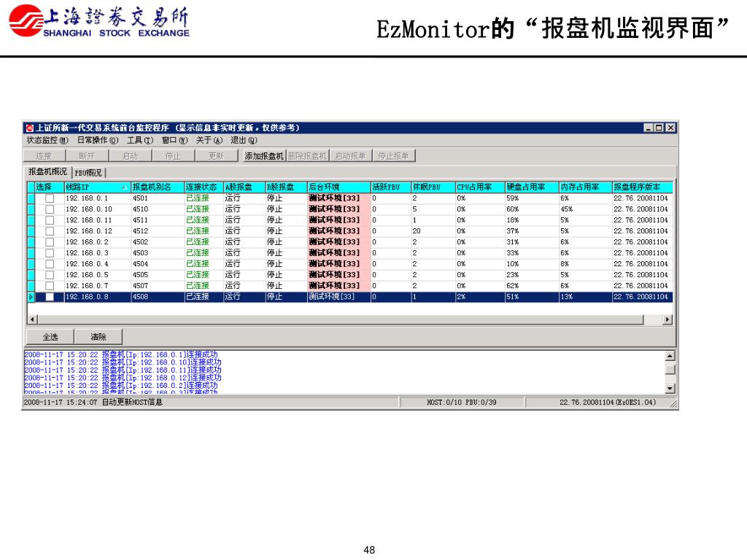Tick the checkbox for 192.168.0.3

tap(50, 253)
